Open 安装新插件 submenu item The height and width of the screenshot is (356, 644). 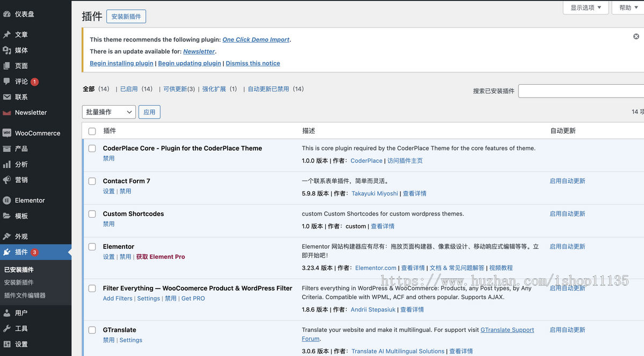tap(19, 283)
